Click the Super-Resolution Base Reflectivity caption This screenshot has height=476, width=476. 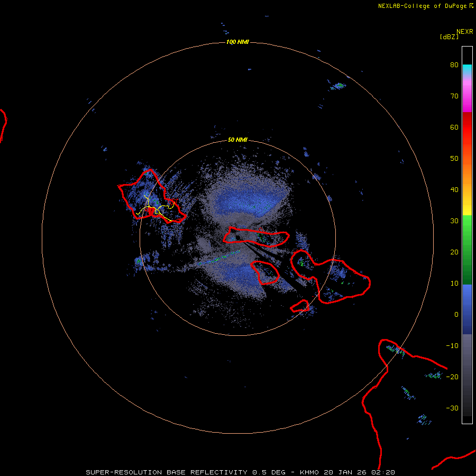(x=240, y=472)
